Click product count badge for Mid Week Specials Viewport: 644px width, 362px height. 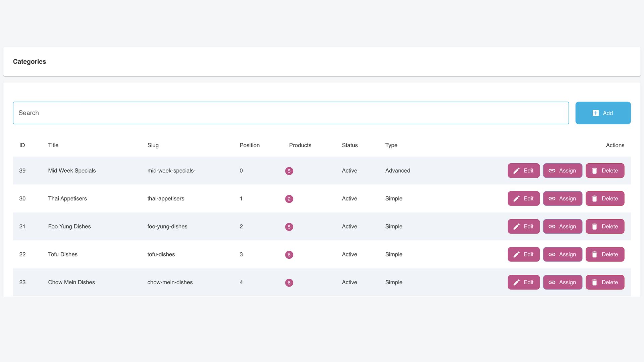[289, 171]
